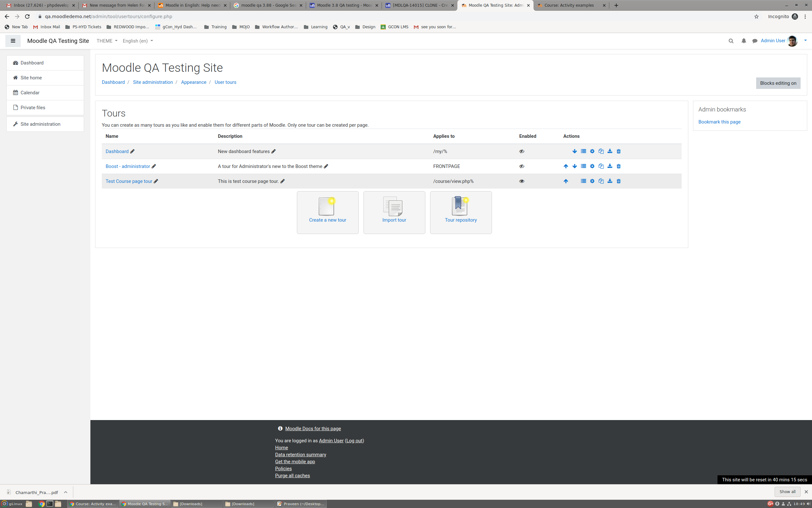Open settings gear for Boost - administrator tour
Screen dimensions: 812x508
point(592,166)
